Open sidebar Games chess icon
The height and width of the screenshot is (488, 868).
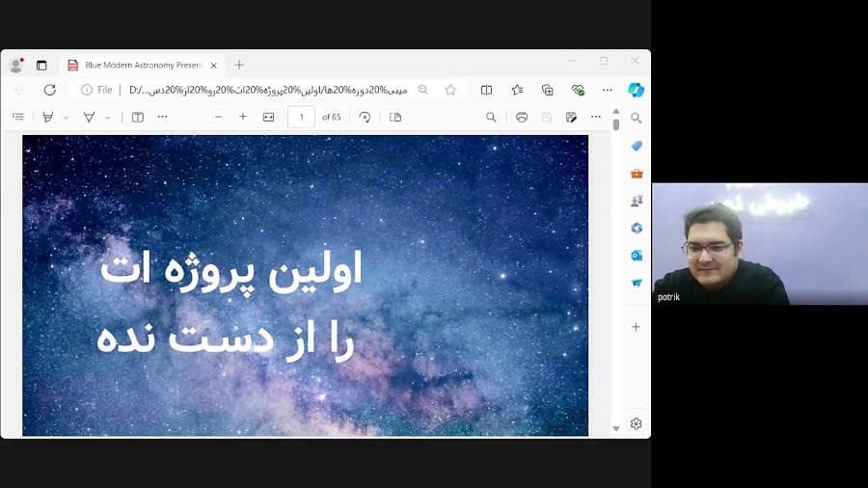[637, 201]
